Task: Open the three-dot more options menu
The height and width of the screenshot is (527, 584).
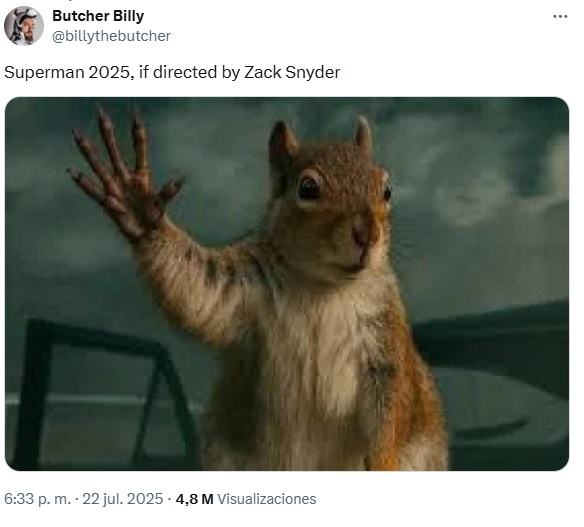Action: click(560, 16)
